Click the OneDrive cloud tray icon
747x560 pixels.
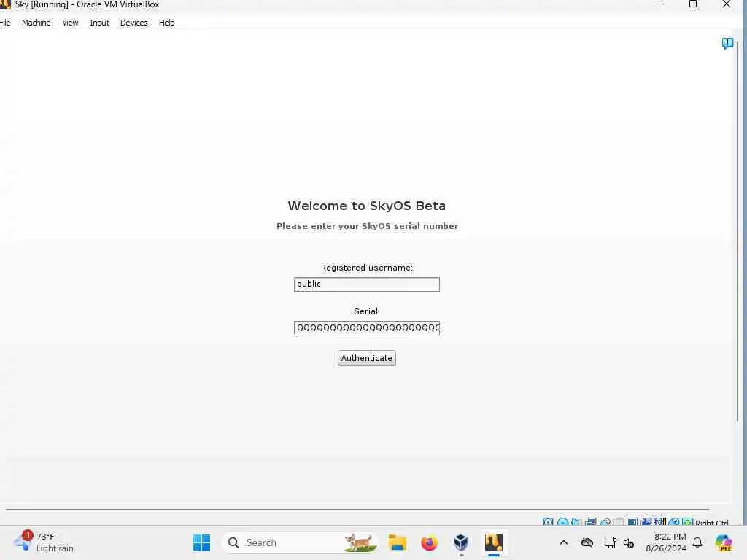tap(587, 542)
